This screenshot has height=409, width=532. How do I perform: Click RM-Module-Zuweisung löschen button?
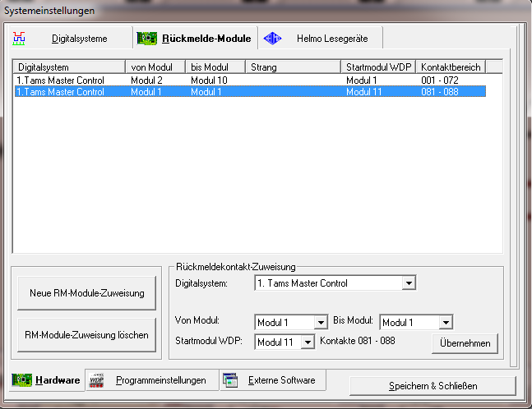[87, 335]
